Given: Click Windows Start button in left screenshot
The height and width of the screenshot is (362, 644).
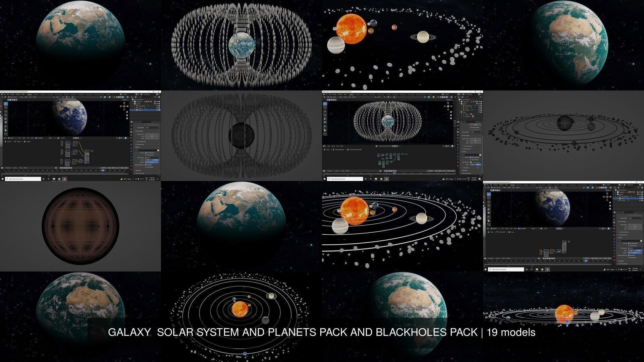Looking at the screenshot, I should pos(2,179).
